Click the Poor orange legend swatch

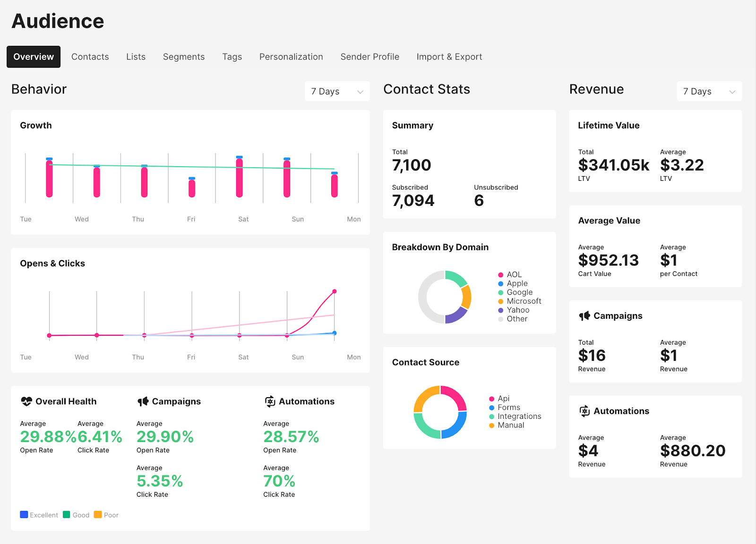tap(98, 515)
